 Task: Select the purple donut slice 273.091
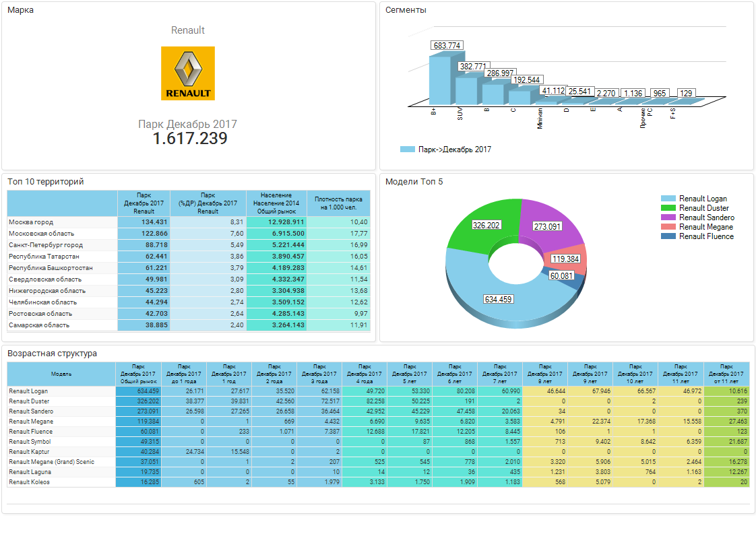pyautogui.click(x=547, y=226)
